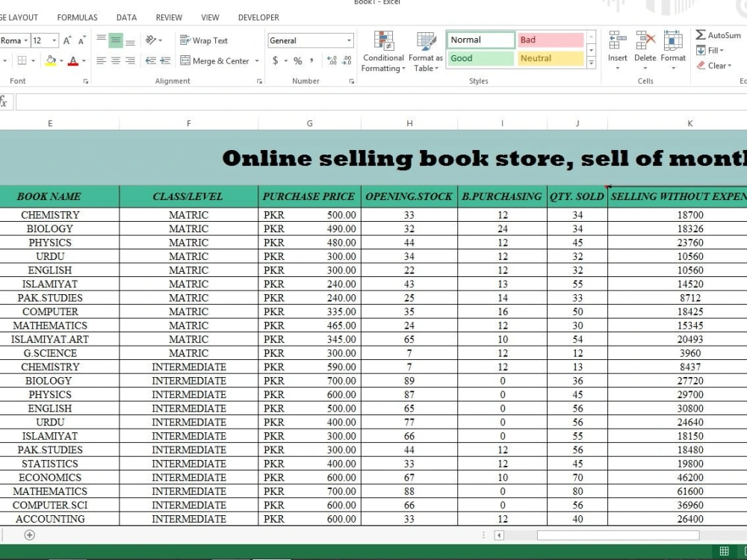Apply the Neutral cell style
Image resolution: width=747 pixels, height=560 pixels.
(551, 58)
